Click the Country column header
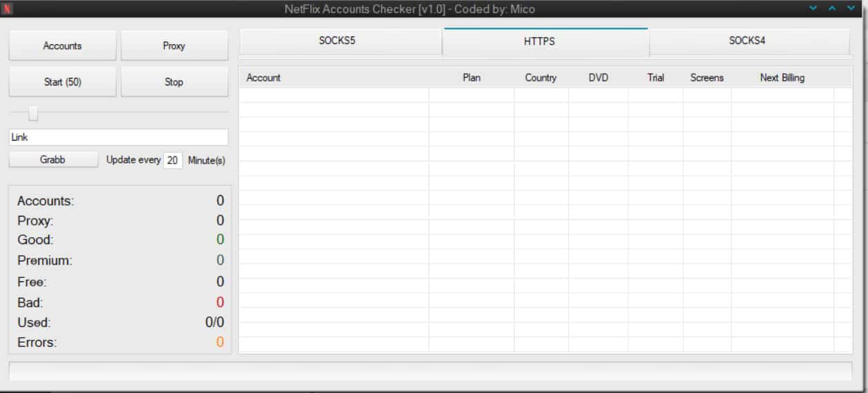The width and height of the screenshot is (868, 393). click(x=541, y=78)
